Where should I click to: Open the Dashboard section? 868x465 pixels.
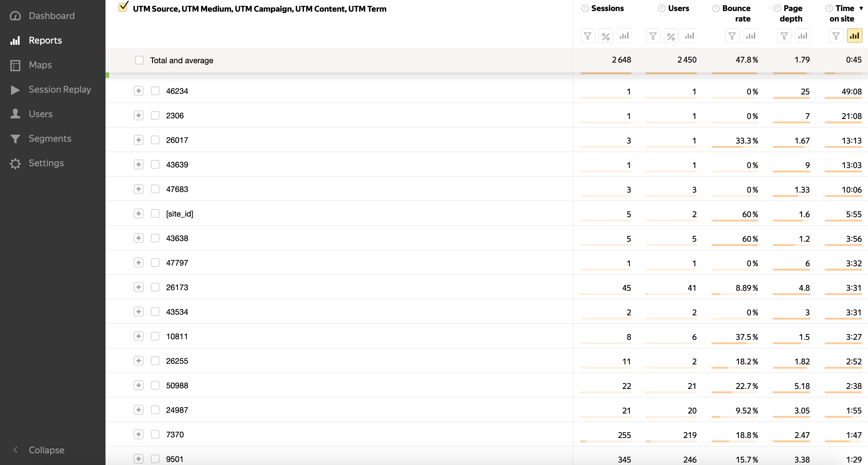click(52, 16)
